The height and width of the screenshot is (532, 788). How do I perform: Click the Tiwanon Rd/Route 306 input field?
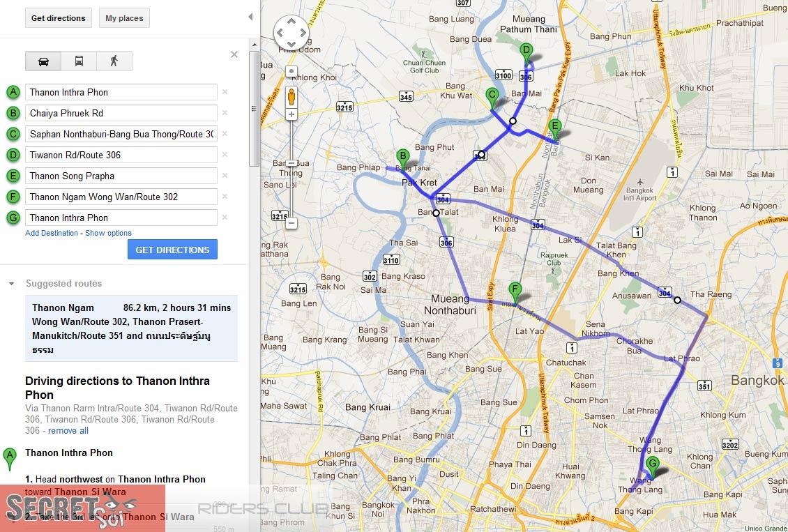click(x=121, y=155)
